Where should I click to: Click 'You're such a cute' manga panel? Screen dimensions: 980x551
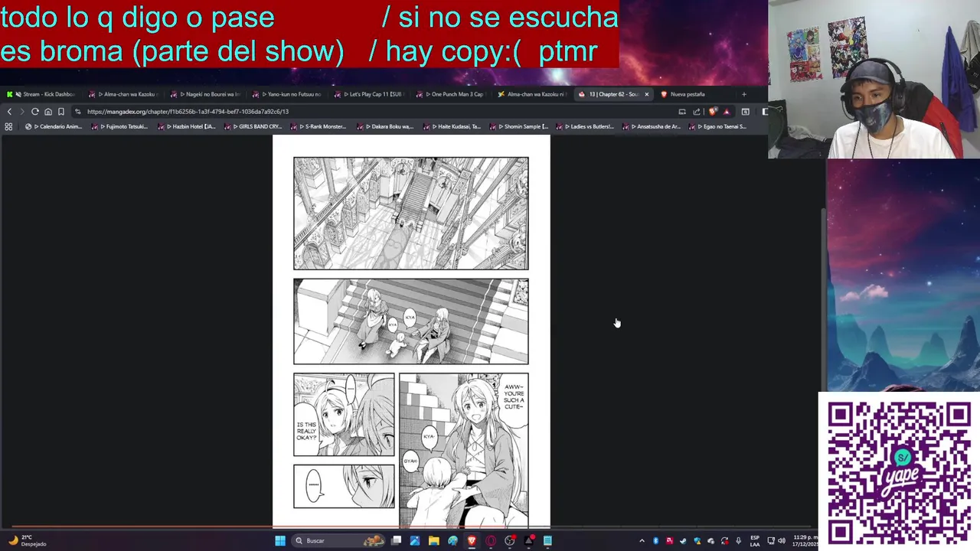[x=464, y=450]
